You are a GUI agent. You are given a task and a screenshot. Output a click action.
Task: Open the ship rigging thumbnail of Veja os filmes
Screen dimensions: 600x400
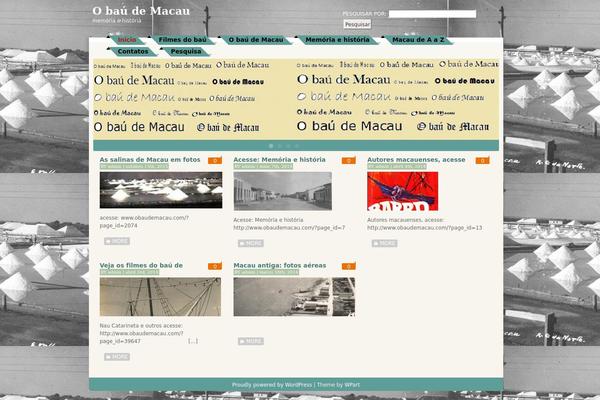point(160,297)
